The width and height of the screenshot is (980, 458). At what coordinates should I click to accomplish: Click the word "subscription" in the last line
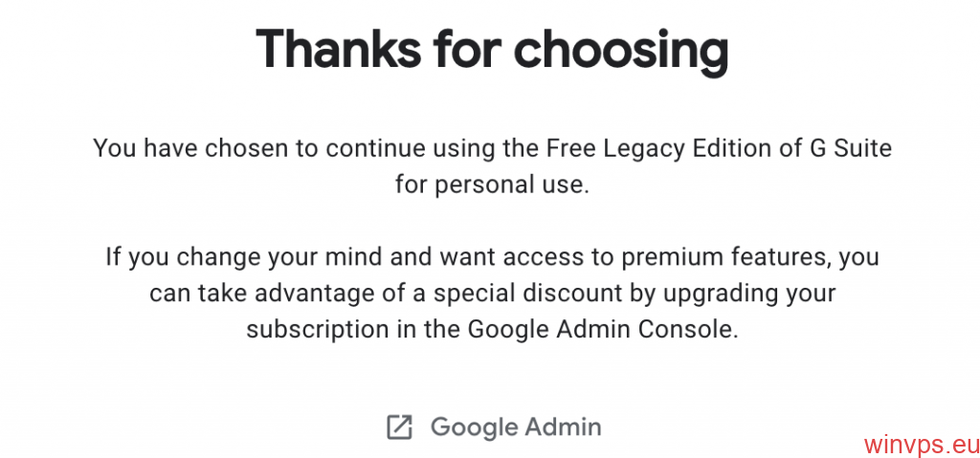pos(310,330)
